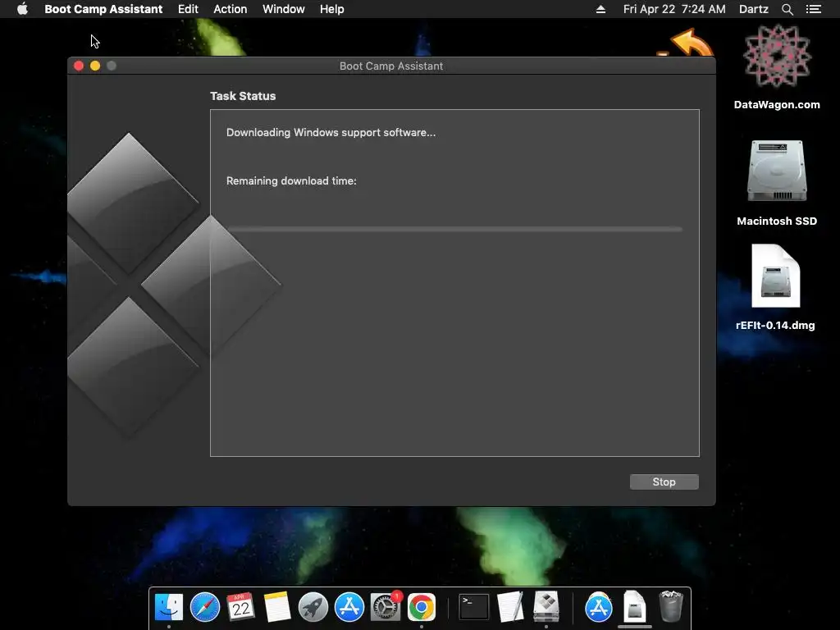Open System Preferences from the Dock
This screenshot has width=840, height=630.
pos(386,607)
